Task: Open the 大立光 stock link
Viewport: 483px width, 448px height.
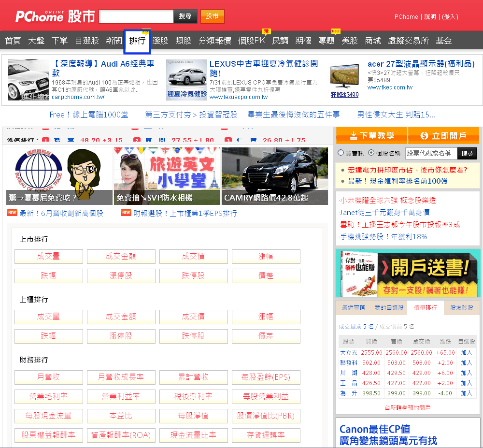Action: point(349,353)
